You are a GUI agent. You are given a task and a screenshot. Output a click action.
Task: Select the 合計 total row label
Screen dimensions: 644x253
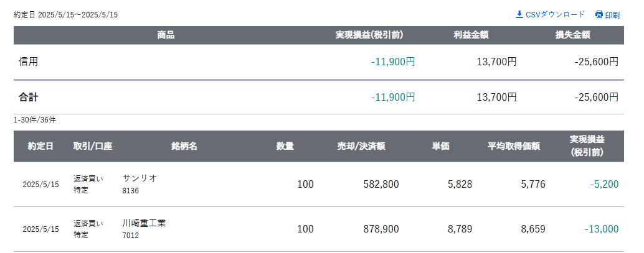[x=29, y=97]
